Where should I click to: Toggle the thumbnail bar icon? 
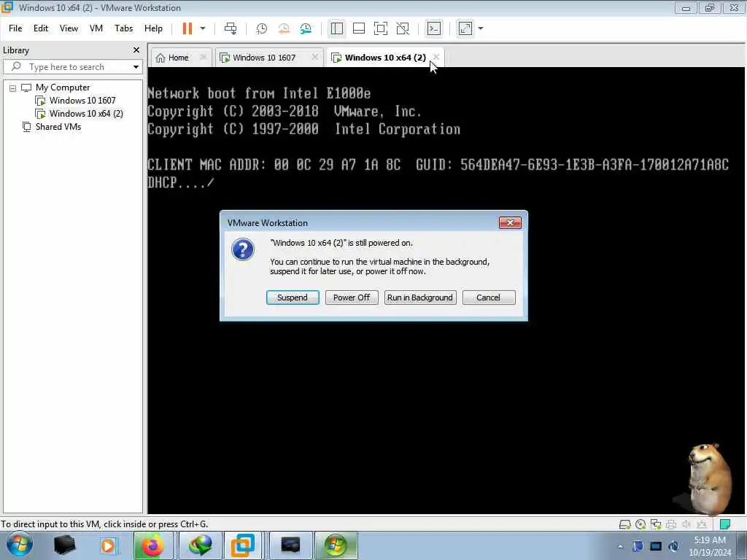point(359,28)
